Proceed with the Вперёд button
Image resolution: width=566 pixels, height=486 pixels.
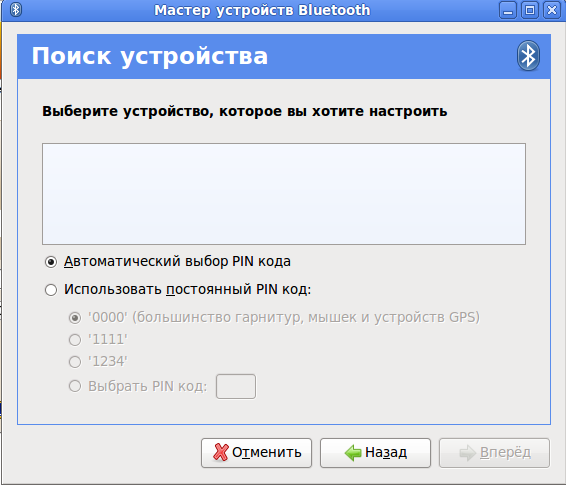(494, 453)
